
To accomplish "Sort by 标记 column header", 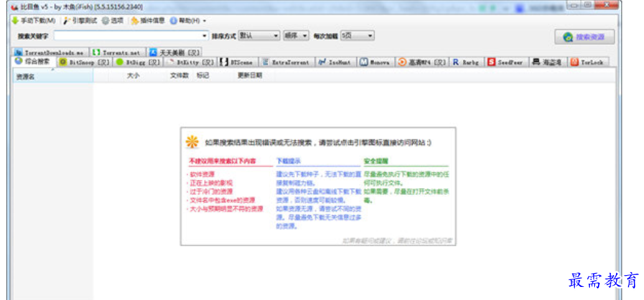I will click(203, 75).
